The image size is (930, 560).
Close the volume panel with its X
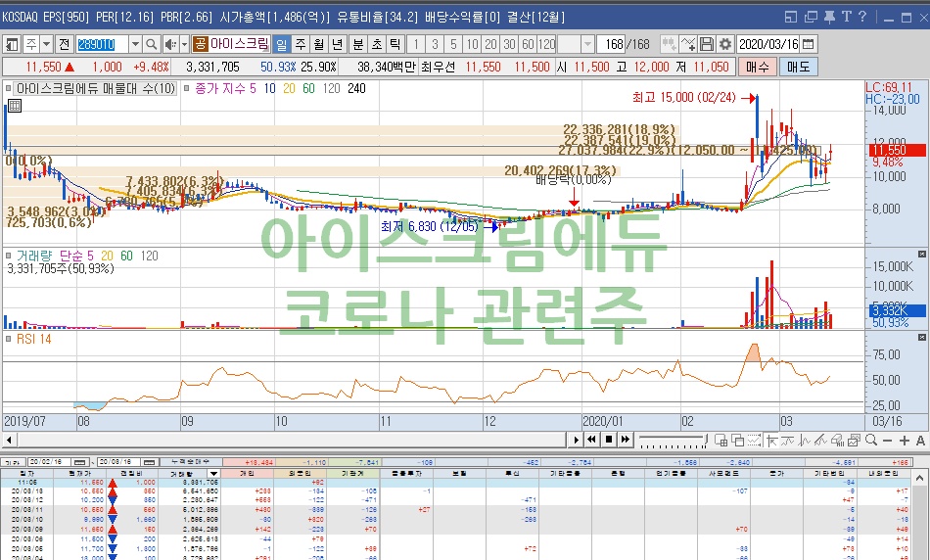coord(922,254)
